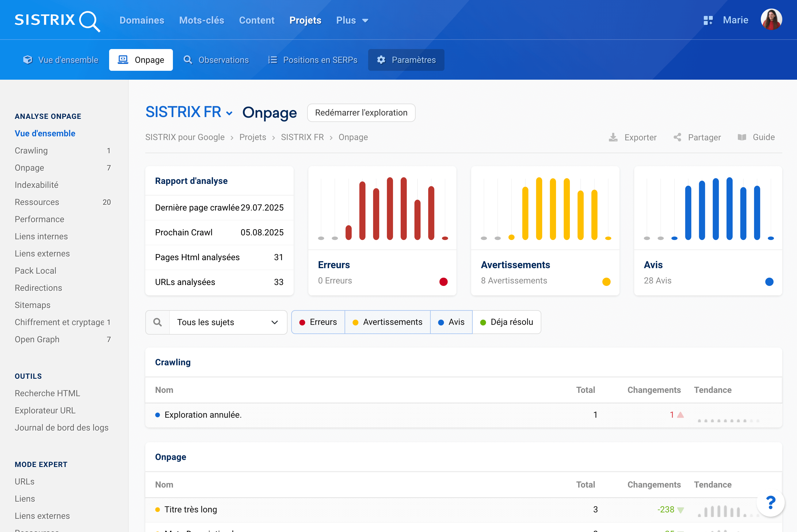Toggle the Avis filter
The image size is (797, 532).
(x=451, y=322)
